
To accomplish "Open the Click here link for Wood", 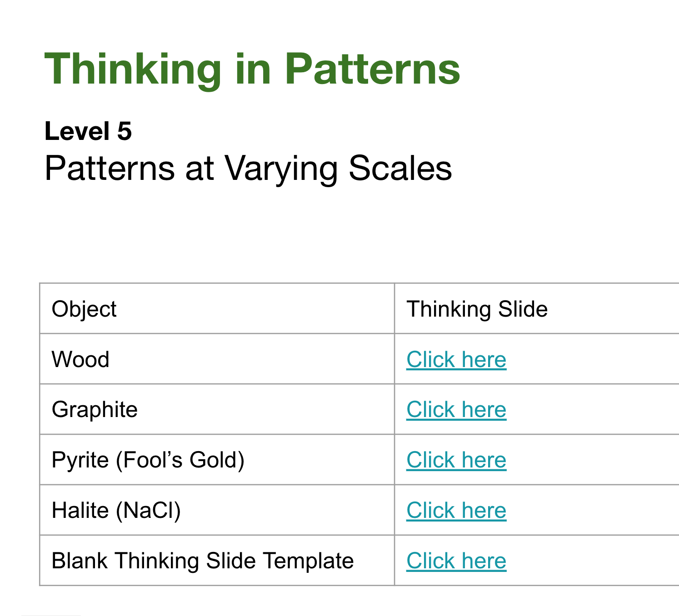I will coord(456,359).
